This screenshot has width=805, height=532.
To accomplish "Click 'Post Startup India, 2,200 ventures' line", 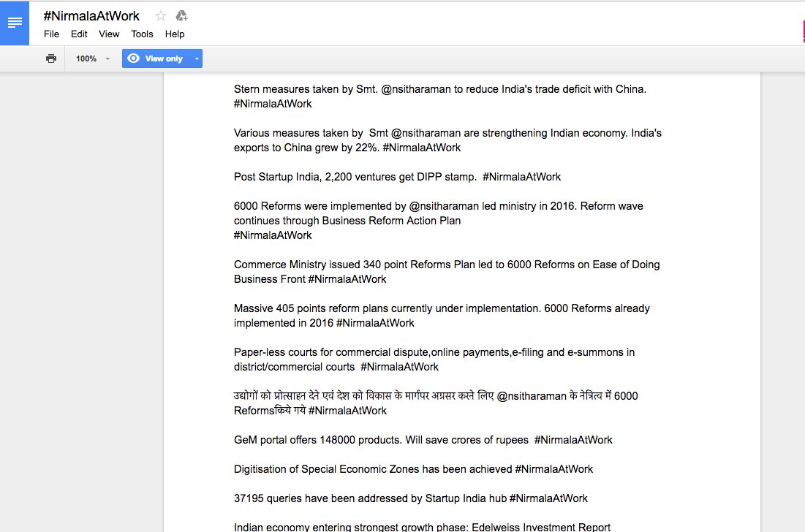I will (x=397, y=177).
